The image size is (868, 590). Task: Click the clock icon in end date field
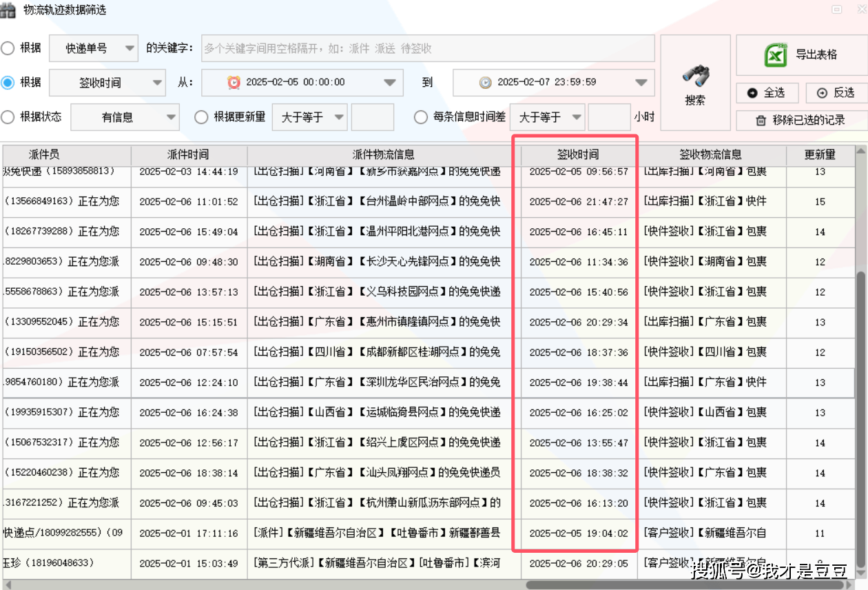tap(486, 83)
